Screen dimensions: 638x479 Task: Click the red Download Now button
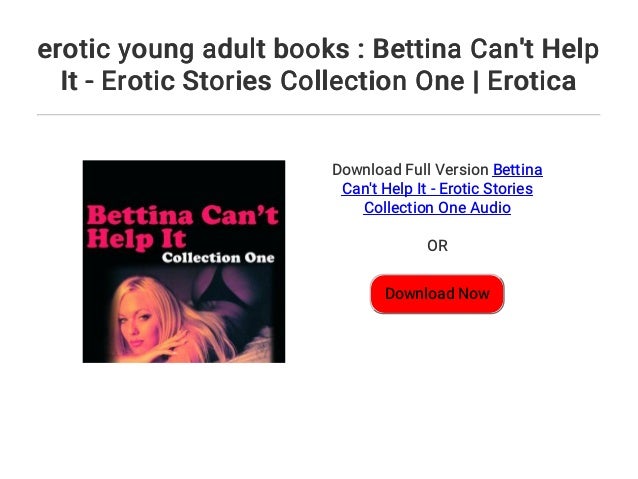click(437, 294)
